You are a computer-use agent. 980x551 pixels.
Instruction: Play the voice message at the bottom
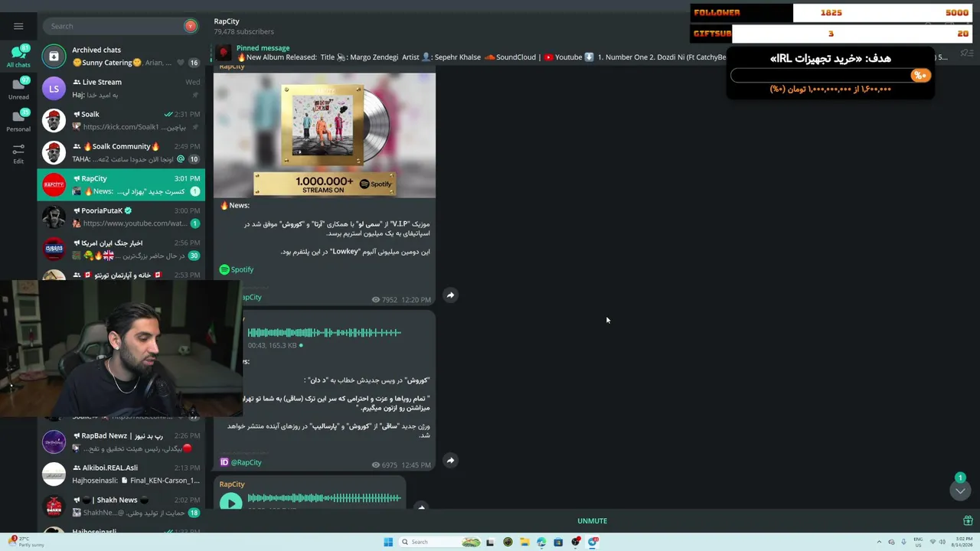[x=230, y=503]
